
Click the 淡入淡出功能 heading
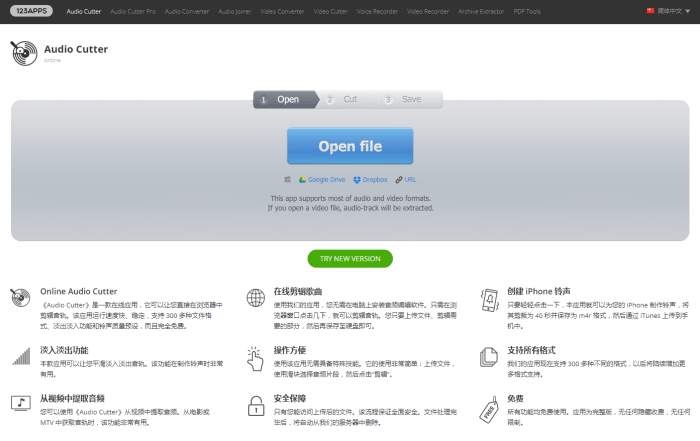coord(64,350)
